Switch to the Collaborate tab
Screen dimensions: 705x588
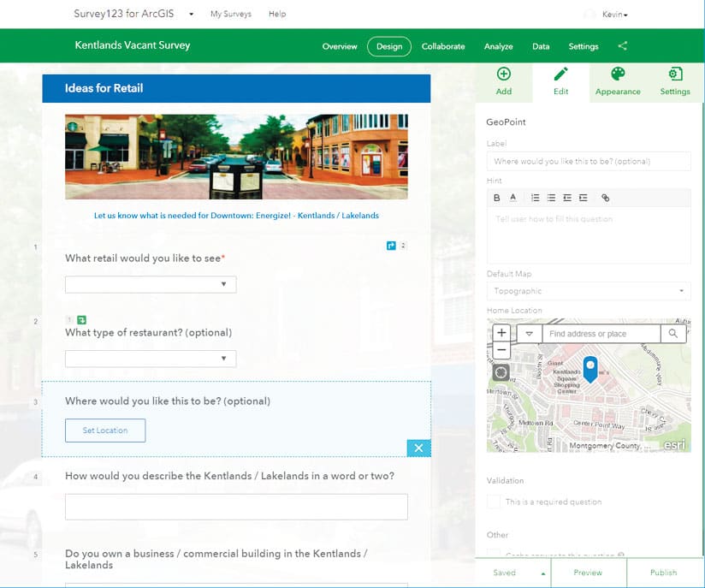point(443,46)
